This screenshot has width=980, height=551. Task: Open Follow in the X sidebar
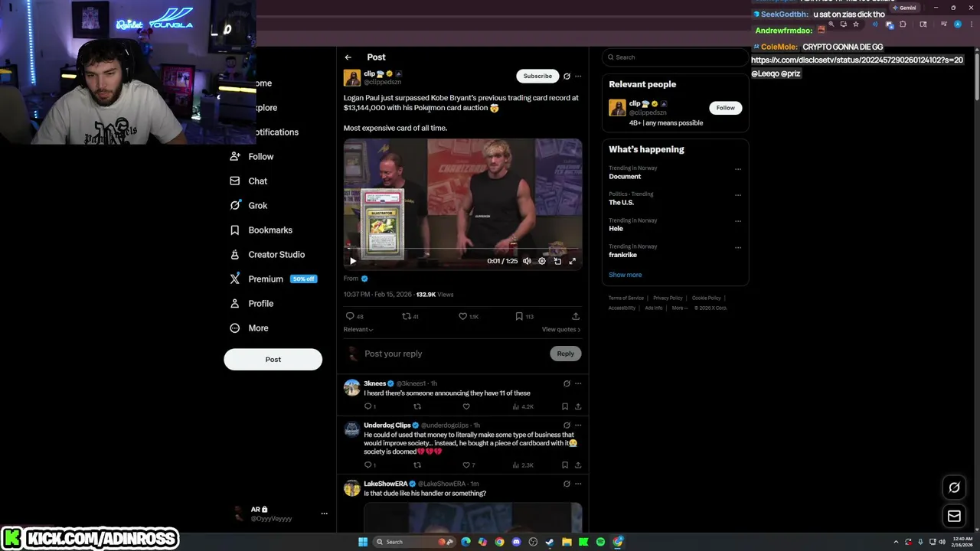[251, 156]
